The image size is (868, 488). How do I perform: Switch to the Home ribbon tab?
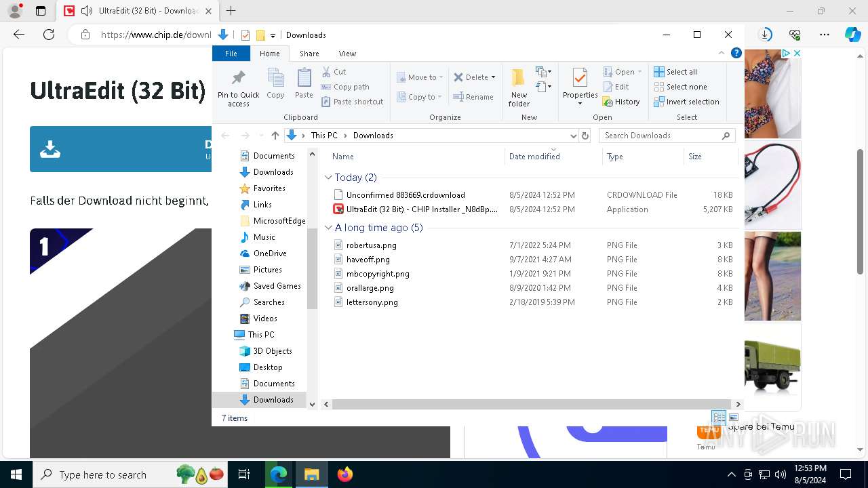coord(269,54)
